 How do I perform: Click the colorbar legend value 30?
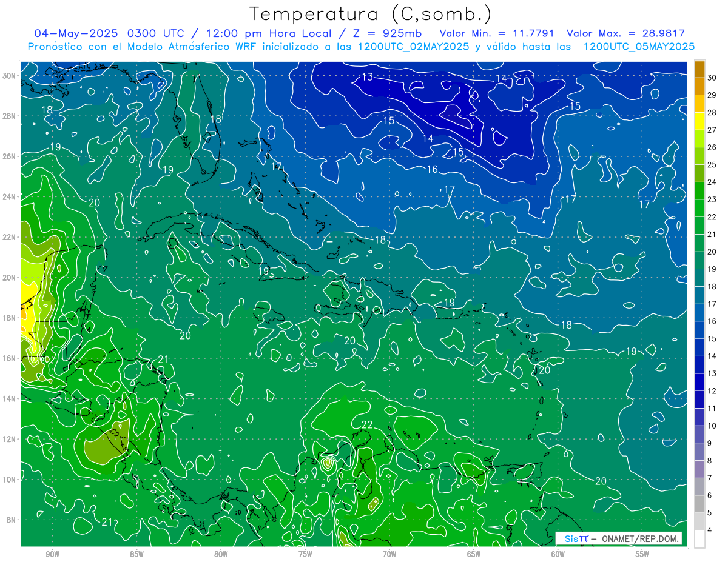[712, 78]
